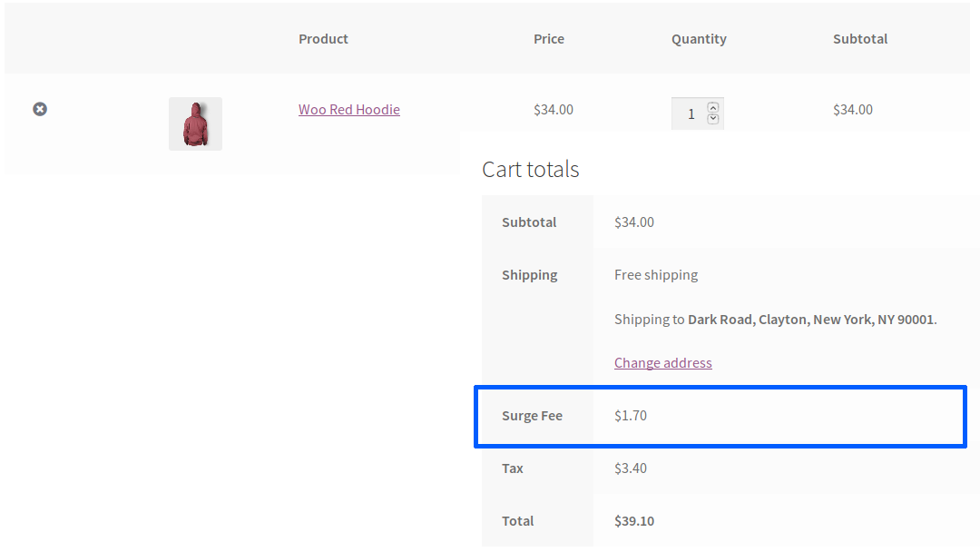
Task: Click the Price column header
Action: pyautogui.click(x=549, y=39)
